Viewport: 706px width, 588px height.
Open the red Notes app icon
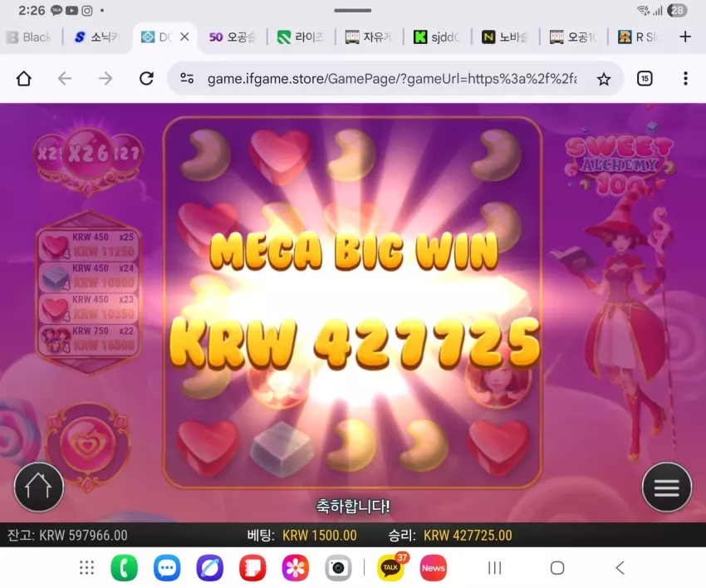252,568
